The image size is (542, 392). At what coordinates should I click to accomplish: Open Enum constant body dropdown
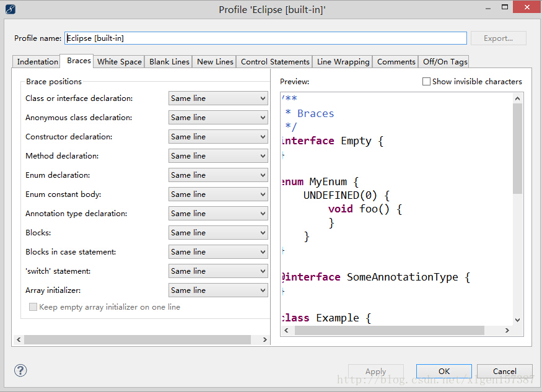(x=218, y=194)
